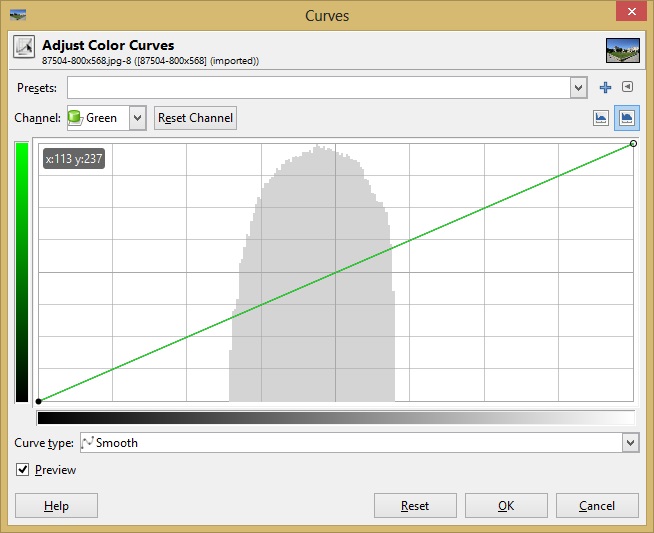Click inside the Presets text field
Screen dimensions: 654x533
coord(318,88)
